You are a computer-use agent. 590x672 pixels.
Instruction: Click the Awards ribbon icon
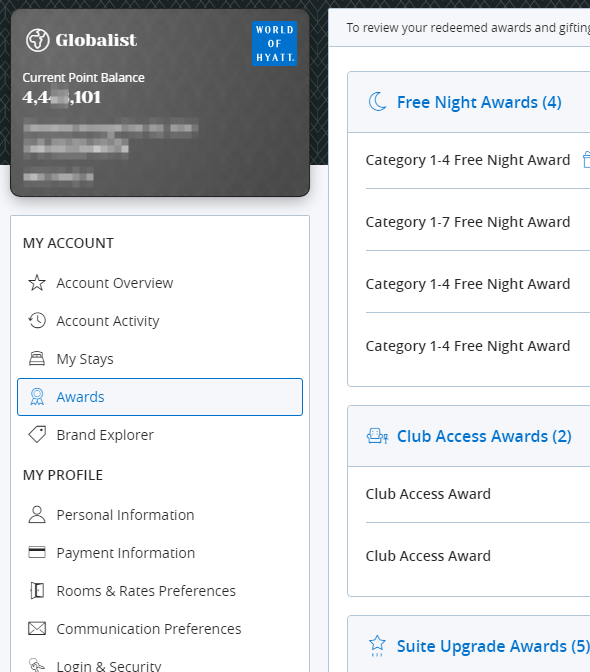tap(37, 397)
